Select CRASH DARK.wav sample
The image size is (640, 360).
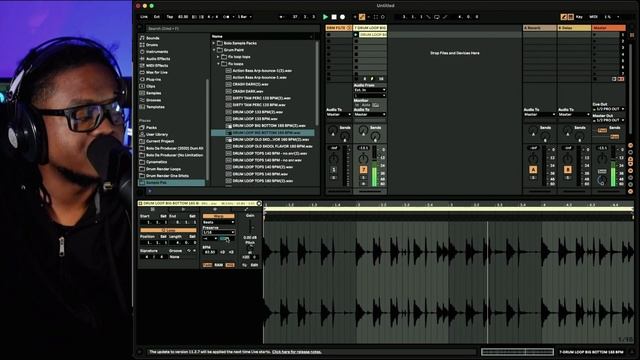(x=247, y=91)
